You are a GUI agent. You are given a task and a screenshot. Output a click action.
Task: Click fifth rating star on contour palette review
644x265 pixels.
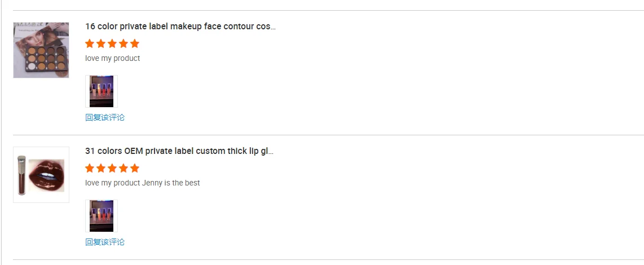point(134,44)
